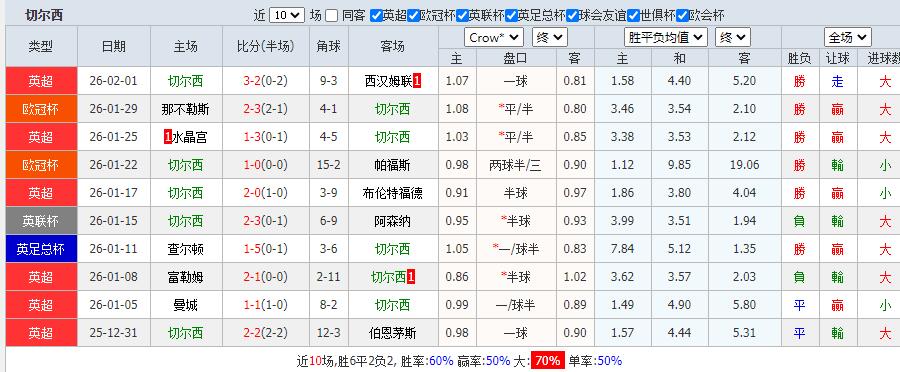Click the 欧冠杯 type label on 26-01-22
Viewport: 900px width, 372px height.
pos(41,165)
